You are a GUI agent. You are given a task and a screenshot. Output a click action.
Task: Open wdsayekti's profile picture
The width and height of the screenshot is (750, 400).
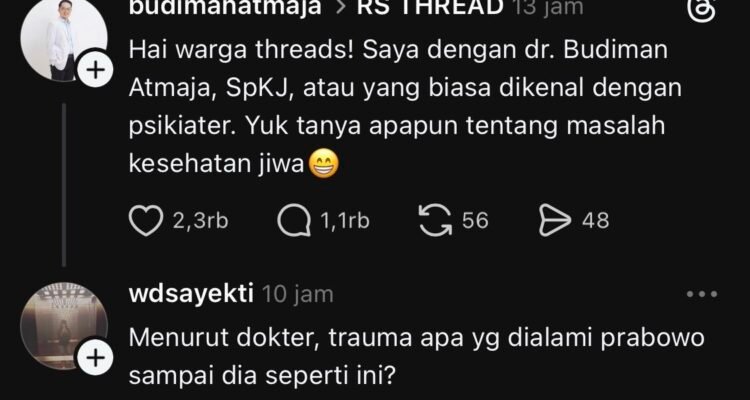pos(64,325)
